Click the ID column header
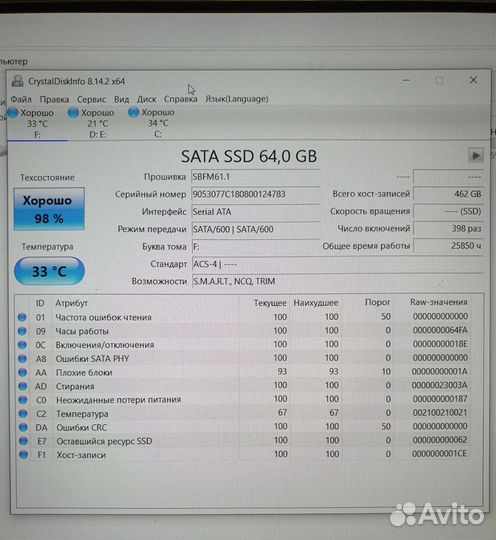The width and height of the screenshot is (496, 540). [40, 303]
